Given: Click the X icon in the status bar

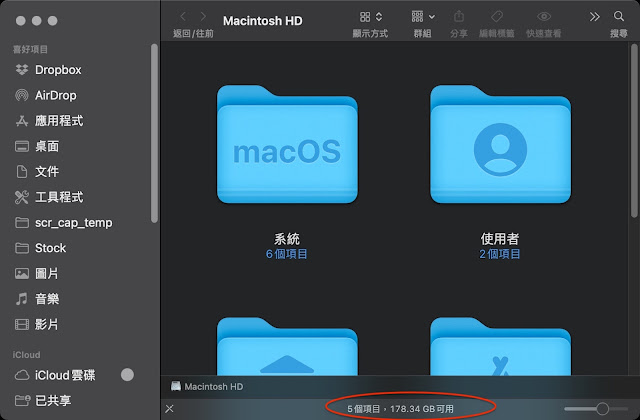Looking at the screenshot, I should [170, 409].
